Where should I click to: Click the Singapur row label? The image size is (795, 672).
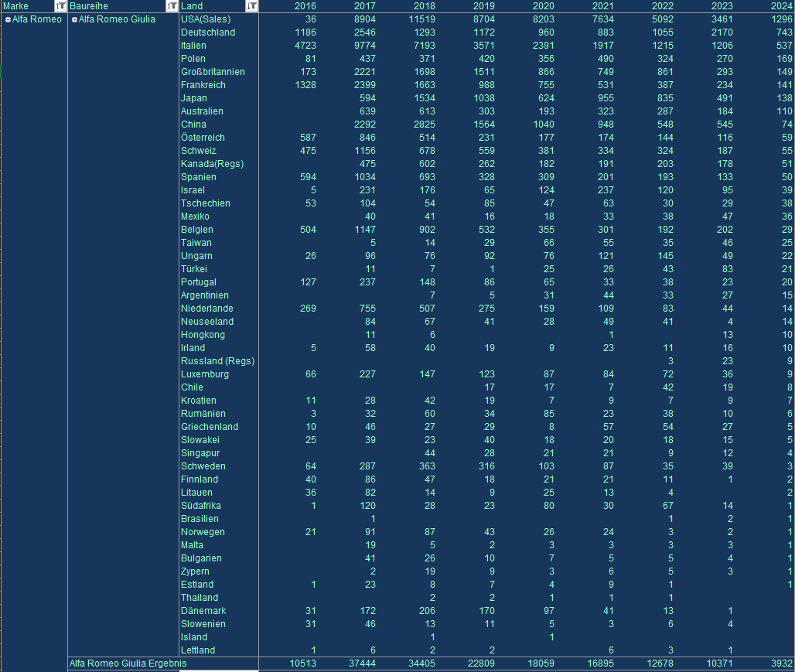[200, 453]
